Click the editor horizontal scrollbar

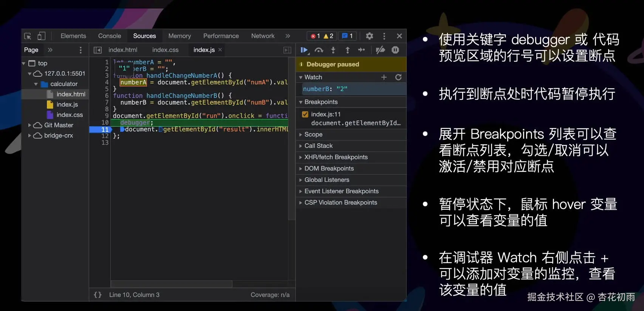coord(171,284)
